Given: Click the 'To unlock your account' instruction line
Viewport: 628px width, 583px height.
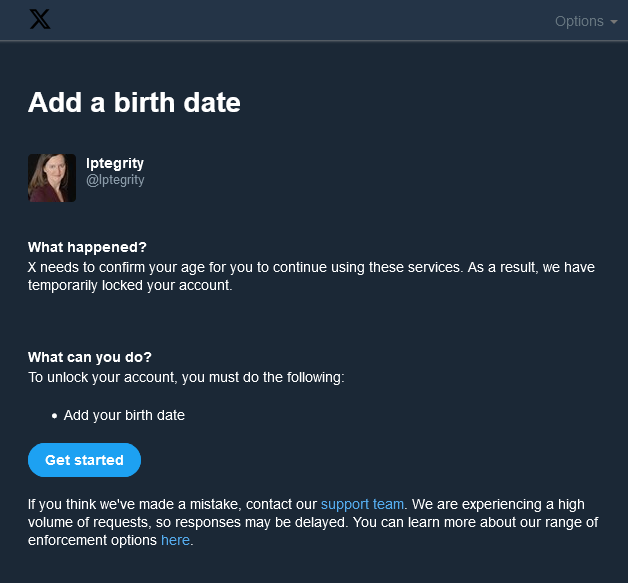Looking at the screenshot, I should pyautogui.click(x=185, y=377).
